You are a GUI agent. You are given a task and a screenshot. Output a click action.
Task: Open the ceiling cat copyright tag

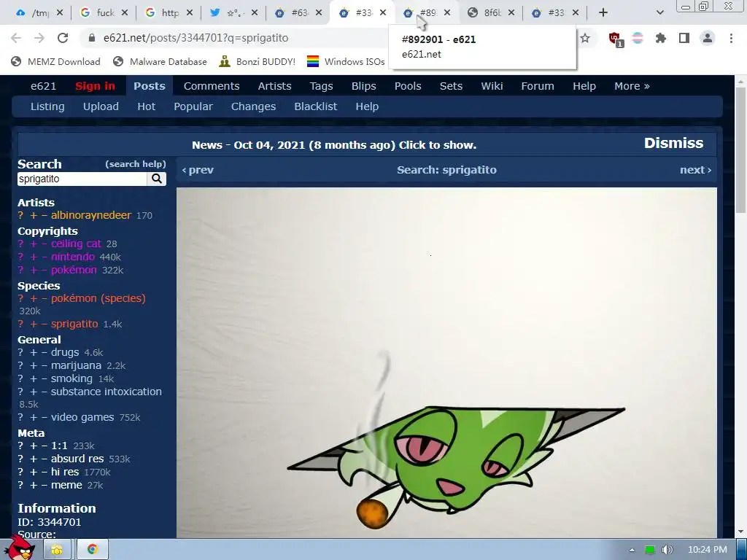tap(76, 244)
